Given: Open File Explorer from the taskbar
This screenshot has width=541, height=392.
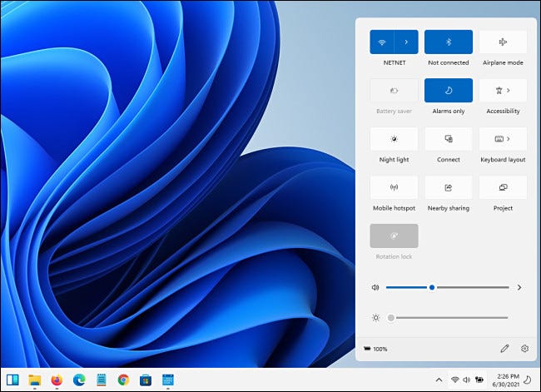Looking at the screenshot, I should [x=35, y=380].
